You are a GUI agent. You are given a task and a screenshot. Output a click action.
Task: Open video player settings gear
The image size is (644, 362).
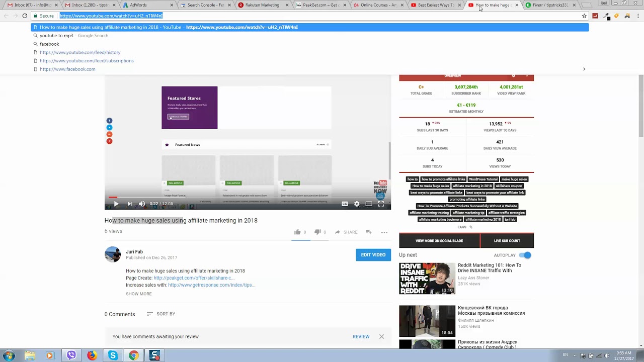coord(357,204)
